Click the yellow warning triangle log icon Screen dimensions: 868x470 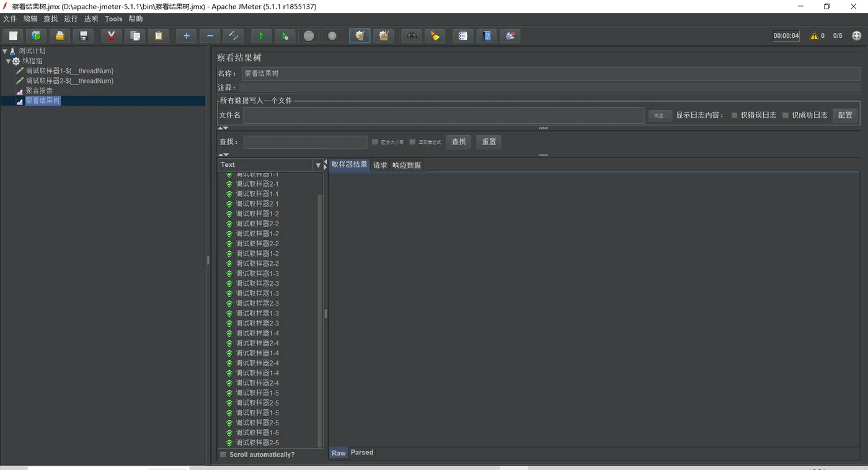pos(814,36)
